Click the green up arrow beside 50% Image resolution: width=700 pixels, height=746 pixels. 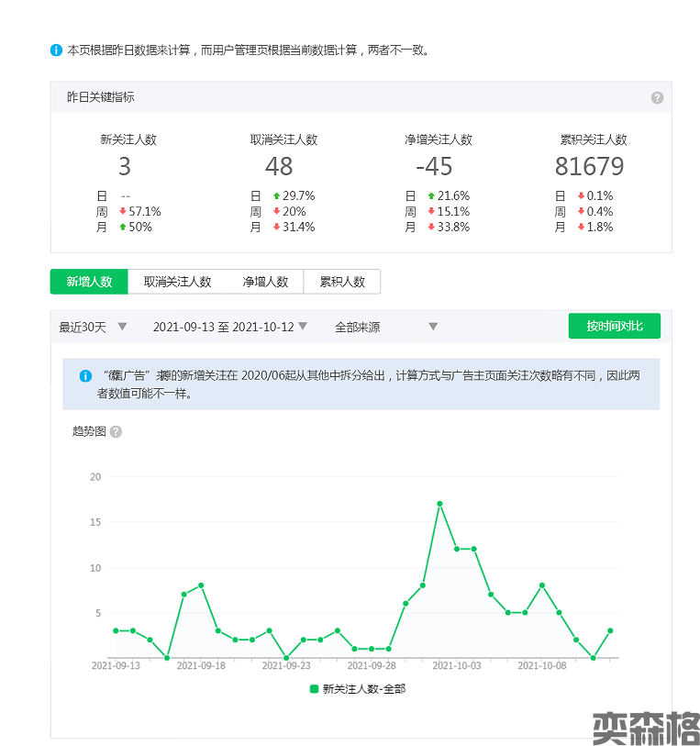[x=123, y=228]
